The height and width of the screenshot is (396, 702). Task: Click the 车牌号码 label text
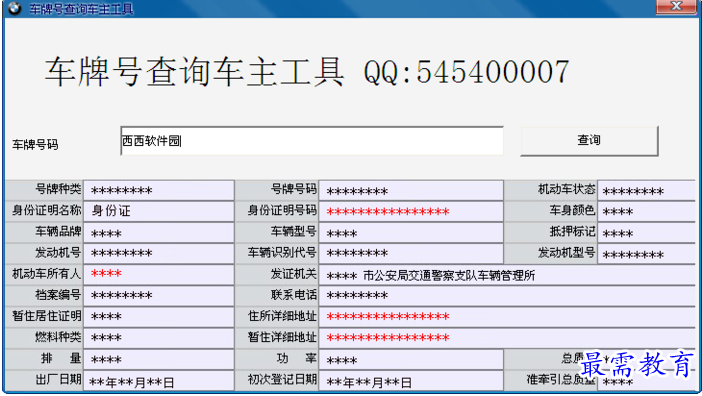35,145
